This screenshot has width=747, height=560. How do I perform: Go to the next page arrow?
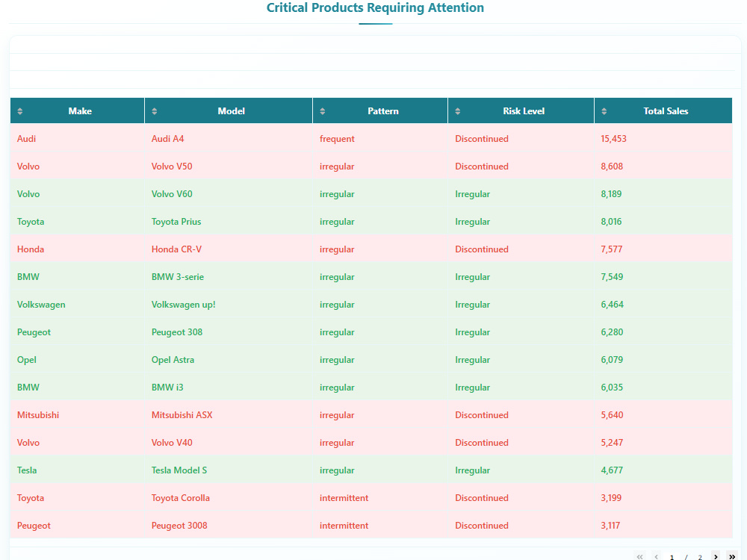(716, 556)
